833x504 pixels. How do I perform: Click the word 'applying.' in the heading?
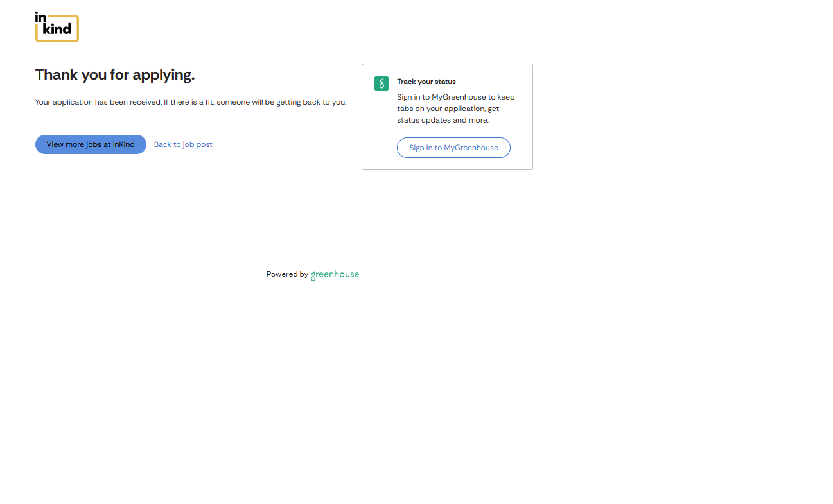(x=163, y=75)
